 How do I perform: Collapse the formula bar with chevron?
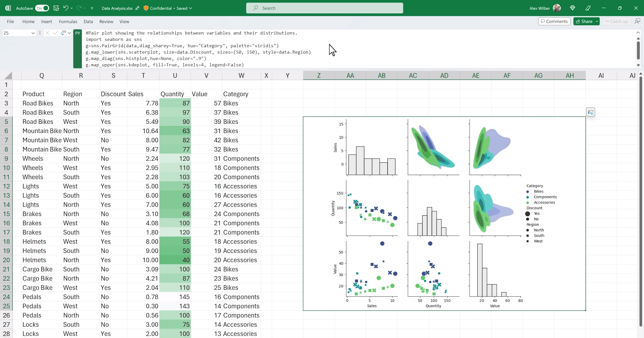tap(638, 32)
